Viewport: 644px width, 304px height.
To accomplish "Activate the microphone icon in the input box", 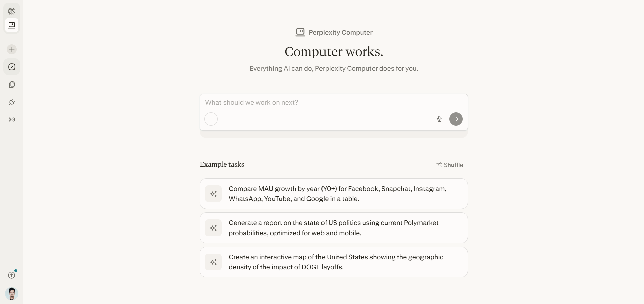I will click(439, 119).
